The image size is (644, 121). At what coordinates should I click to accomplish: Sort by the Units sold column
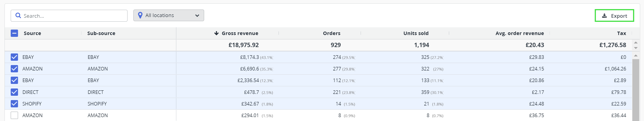[x=416, y=33]
